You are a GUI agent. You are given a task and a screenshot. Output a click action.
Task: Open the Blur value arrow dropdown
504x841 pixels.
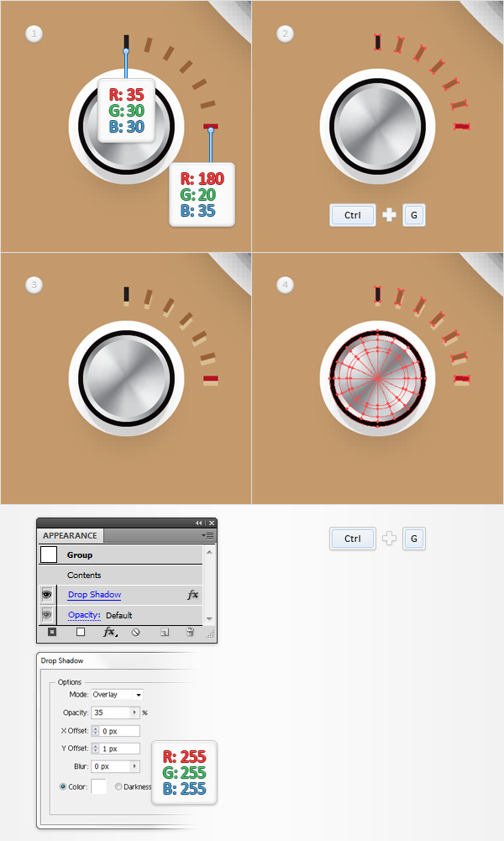click(x=135, y=766)
